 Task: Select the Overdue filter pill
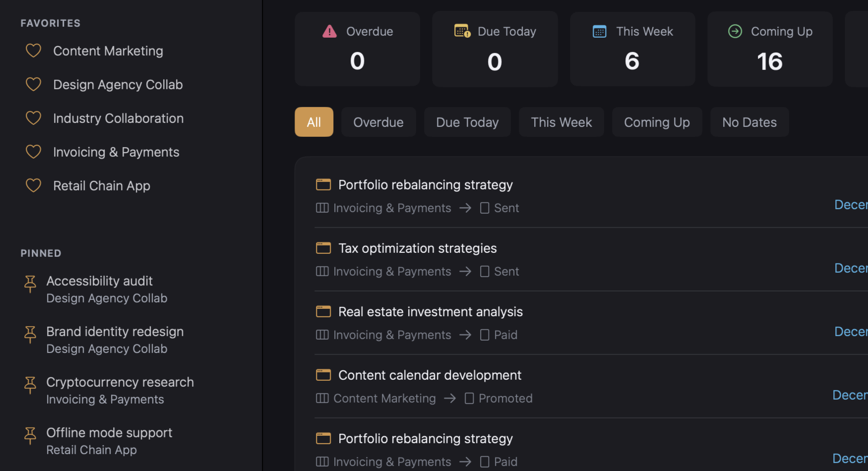click(378, 122)
